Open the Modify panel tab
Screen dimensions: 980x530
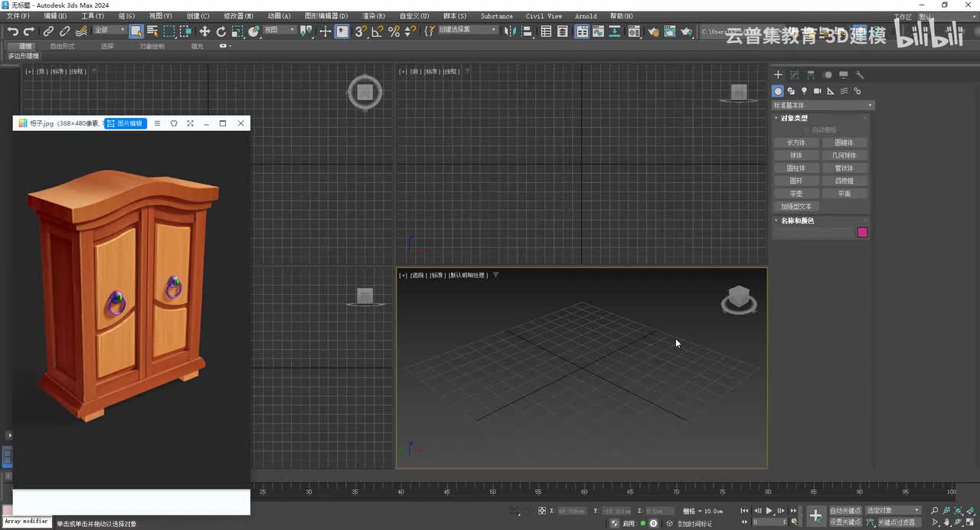pos(794,75)
